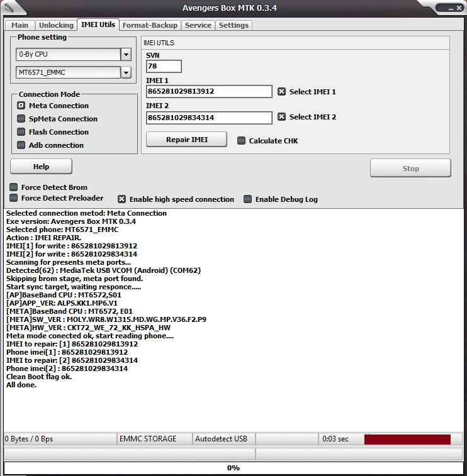Expand the 0-By CPU dropdown arrow
Viewport: 467px width, 476px height.
click(x=126, y=55)
